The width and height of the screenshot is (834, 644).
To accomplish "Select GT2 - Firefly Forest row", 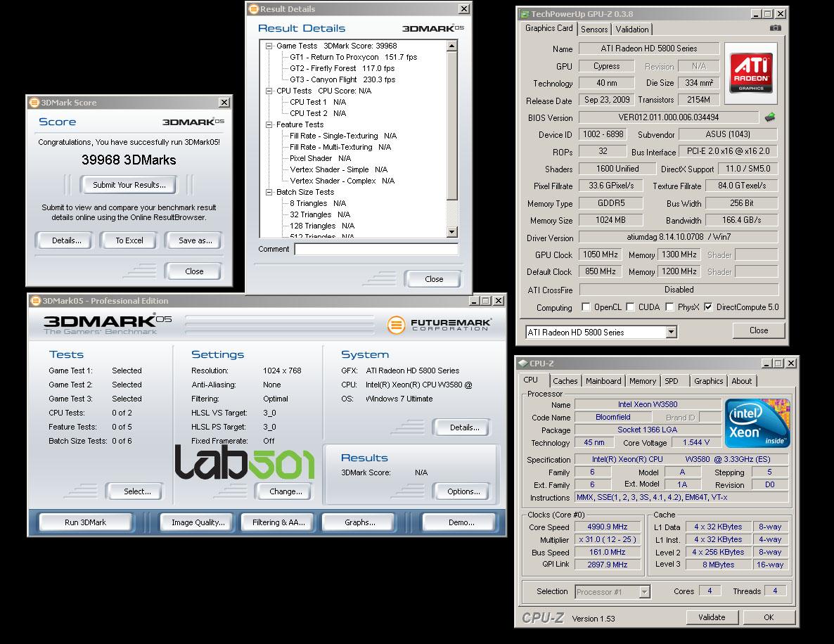I will 342,69.
